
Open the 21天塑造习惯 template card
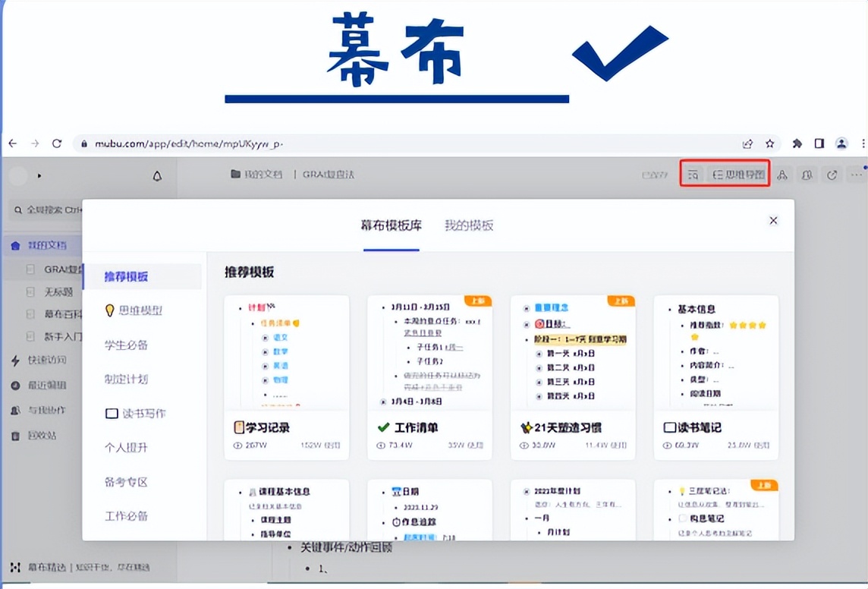tap(573, 377)
